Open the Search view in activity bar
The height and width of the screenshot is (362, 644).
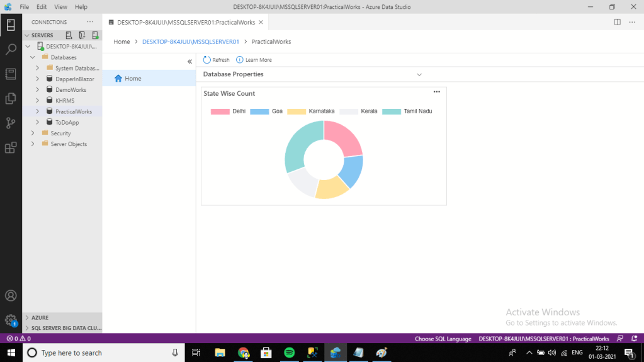point(11,49)
